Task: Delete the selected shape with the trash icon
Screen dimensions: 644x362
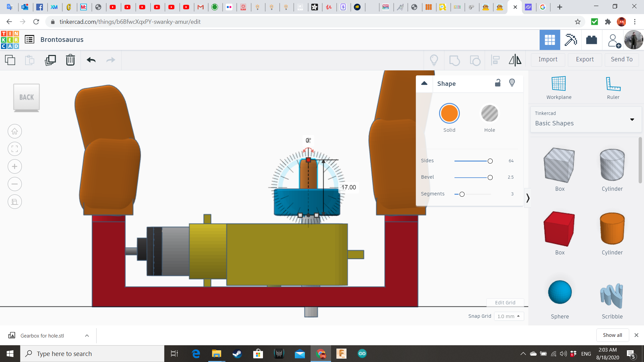Action: [70, 60]
